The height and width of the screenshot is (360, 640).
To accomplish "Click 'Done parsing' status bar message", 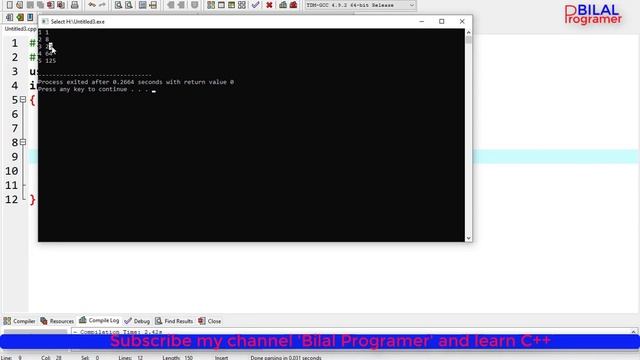I will (x=286, y=358).
